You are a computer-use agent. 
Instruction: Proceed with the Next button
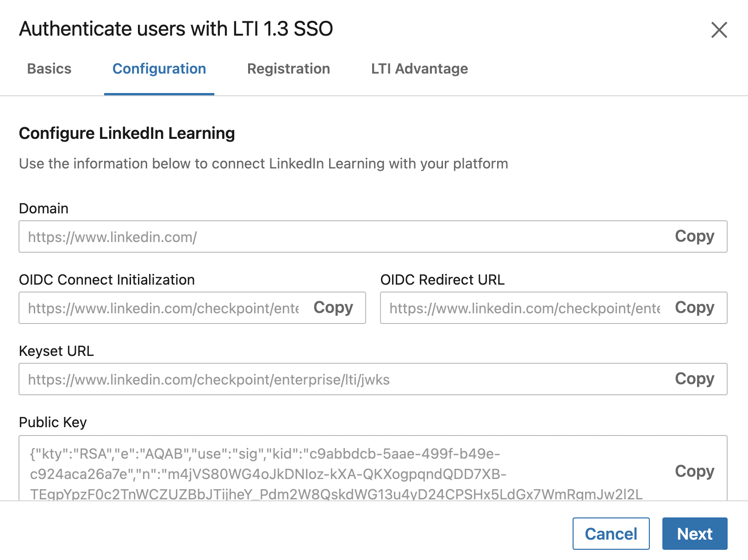[695, 534]
